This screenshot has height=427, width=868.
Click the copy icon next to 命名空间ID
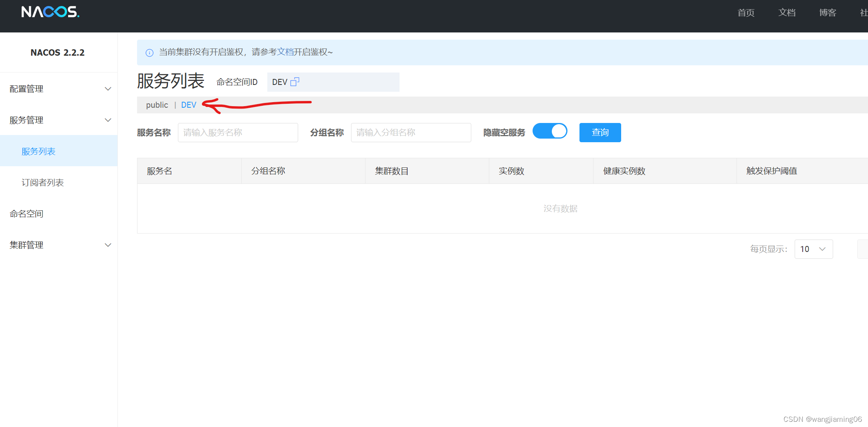(295, 82)
